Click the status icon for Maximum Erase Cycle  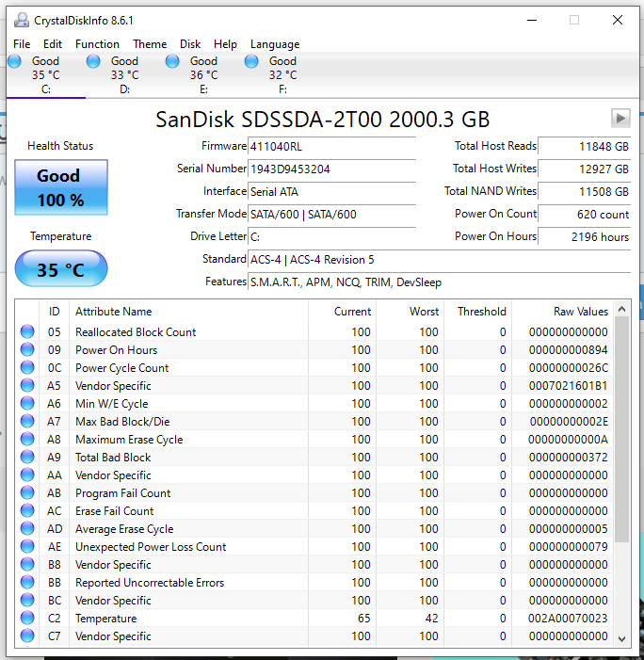(27, 439)
